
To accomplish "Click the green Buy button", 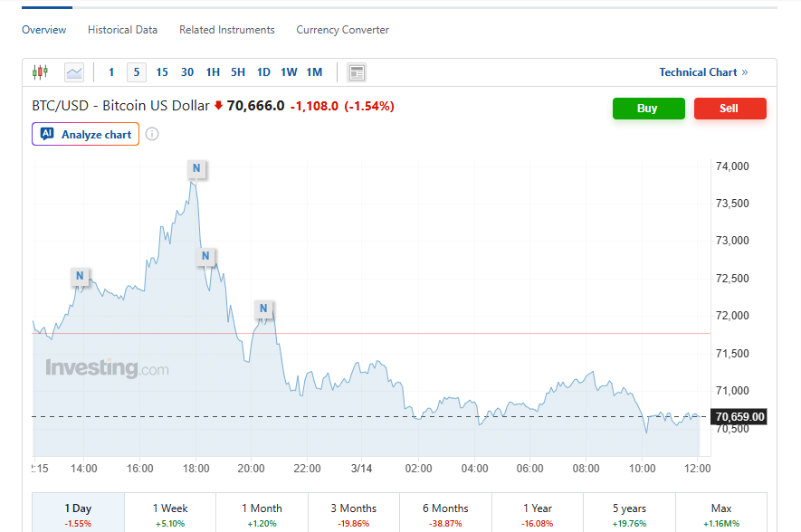I will tap(648, 109).
